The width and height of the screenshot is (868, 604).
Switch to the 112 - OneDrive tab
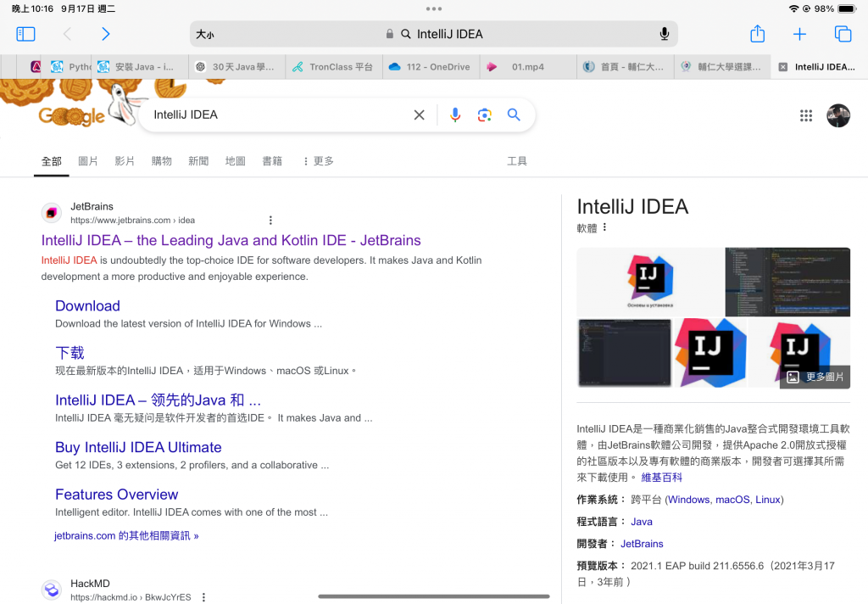[x=431, y=67]
